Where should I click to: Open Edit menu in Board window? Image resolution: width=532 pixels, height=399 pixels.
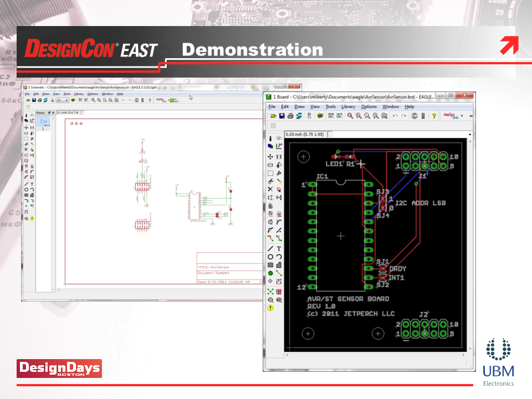[x=285, y=106]
